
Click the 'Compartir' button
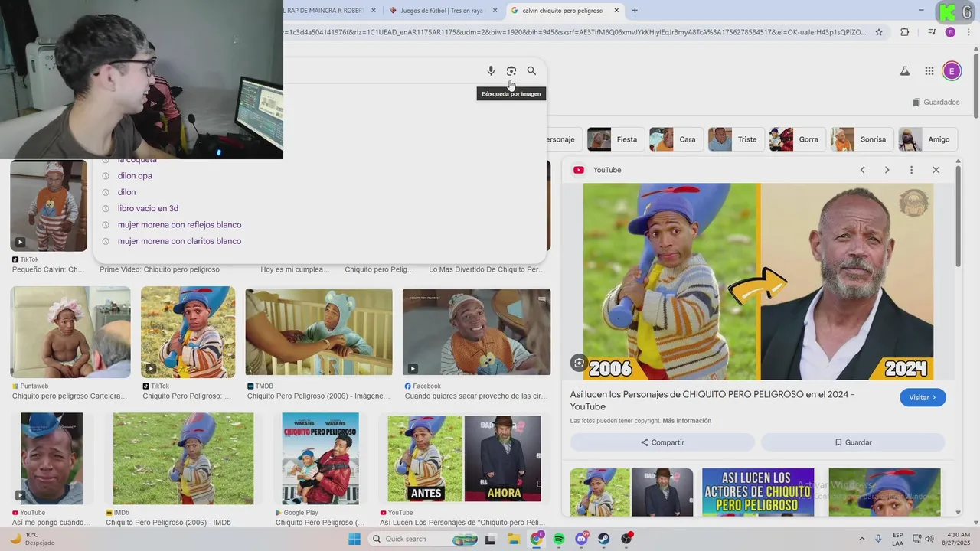pos(662,442)
